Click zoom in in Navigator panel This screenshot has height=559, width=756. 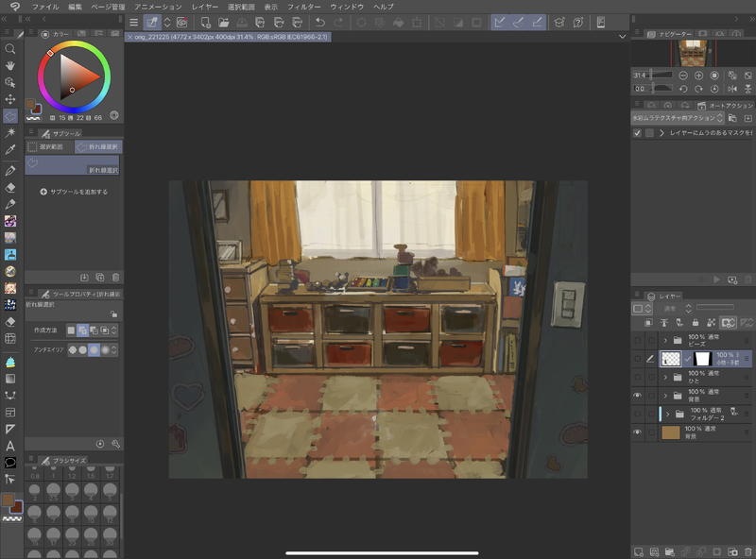(698, 76)
